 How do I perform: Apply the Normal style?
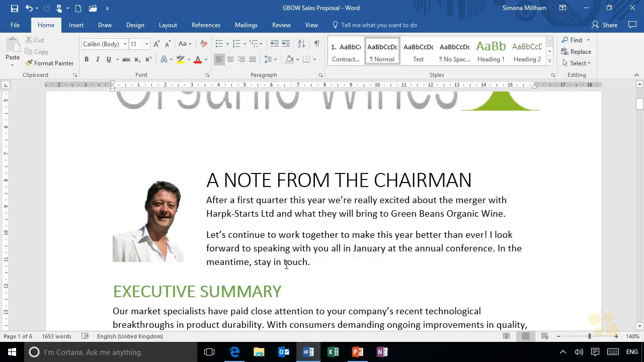coord(382,51)
